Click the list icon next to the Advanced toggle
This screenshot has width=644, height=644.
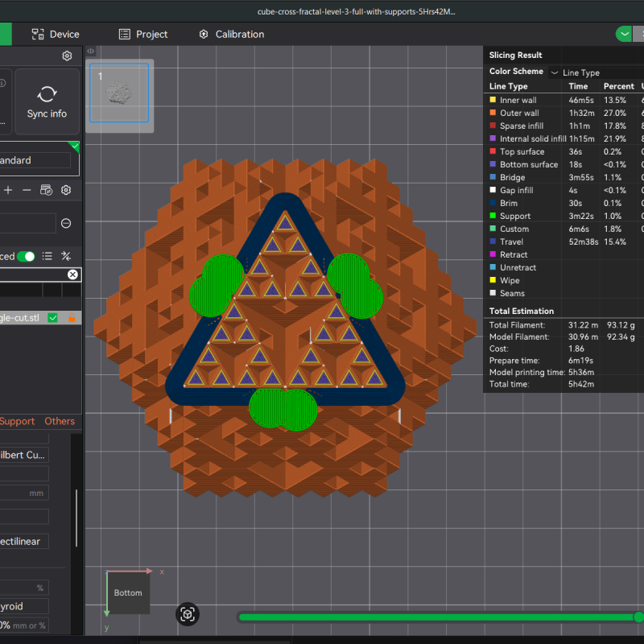pos(47,256)
